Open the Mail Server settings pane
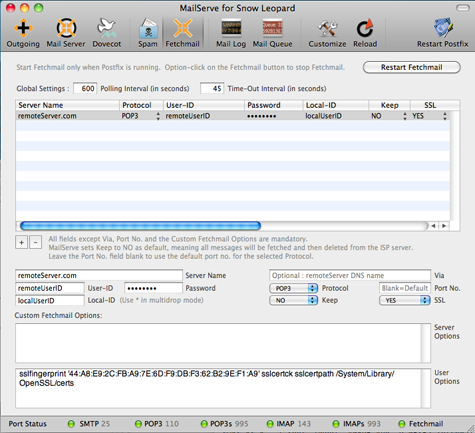Image resolution: width=475 pixels, height=433 pixels. tap(66, 33)
